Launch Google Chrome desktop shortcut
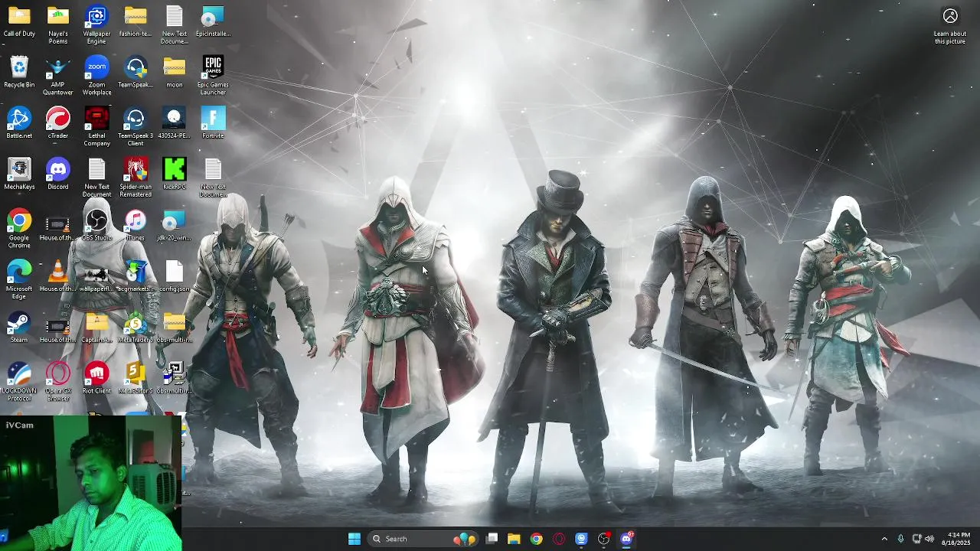Viewport: 980px width, 551px height. 19,229
